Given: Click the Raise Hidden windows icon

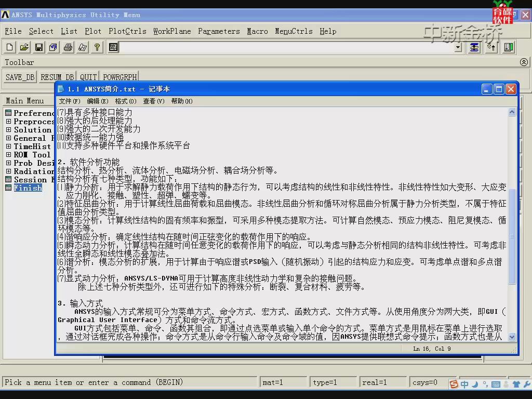Looking at the screenshot, I should 474,47.
